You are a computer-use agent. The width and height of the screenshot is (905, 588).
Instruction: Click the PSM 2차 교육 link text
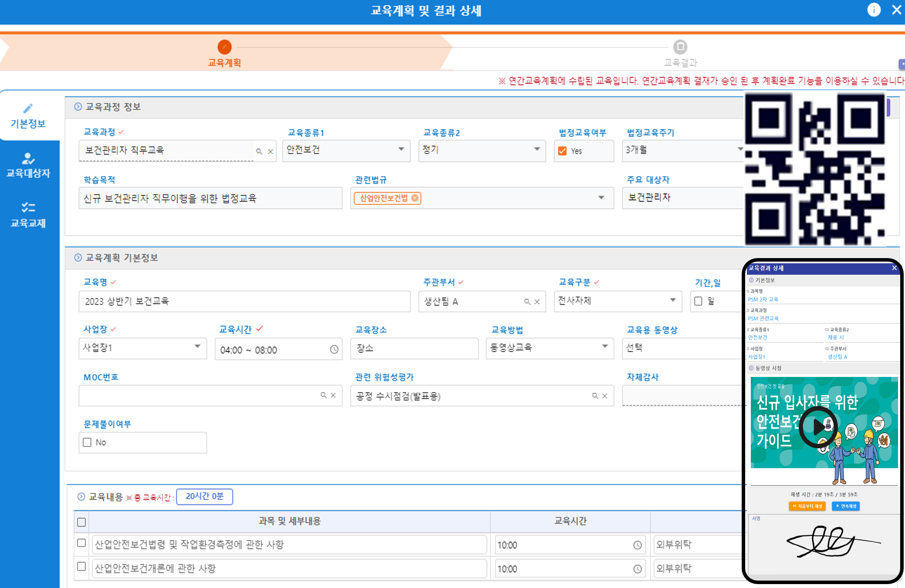763,299
